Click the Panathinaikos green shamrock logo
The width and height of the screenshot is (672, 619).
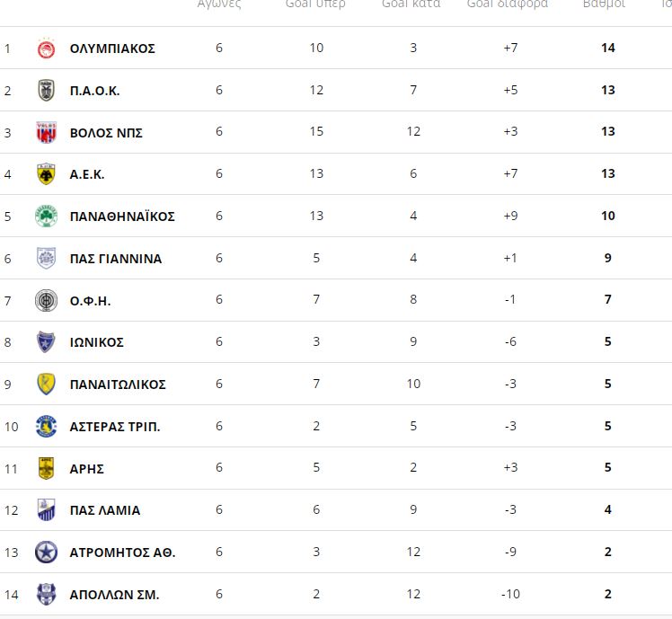point(46,216)
